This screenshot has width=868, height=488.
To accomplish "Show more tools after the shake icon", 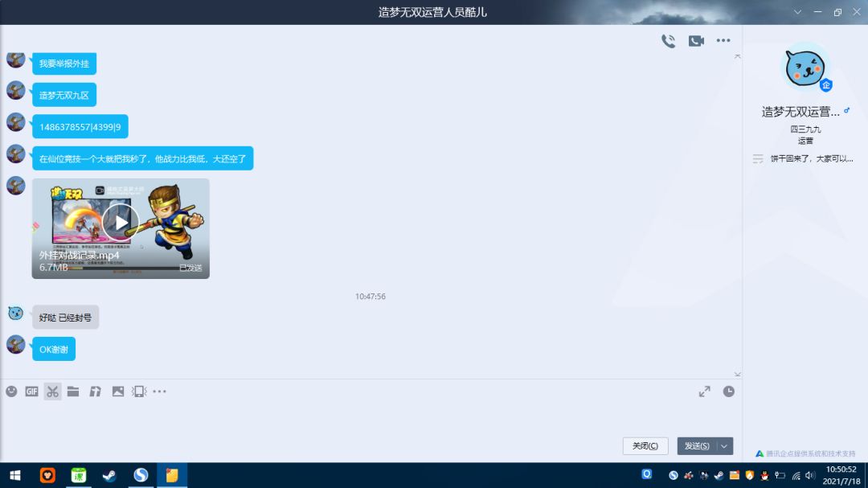I will tap(159, 392).
